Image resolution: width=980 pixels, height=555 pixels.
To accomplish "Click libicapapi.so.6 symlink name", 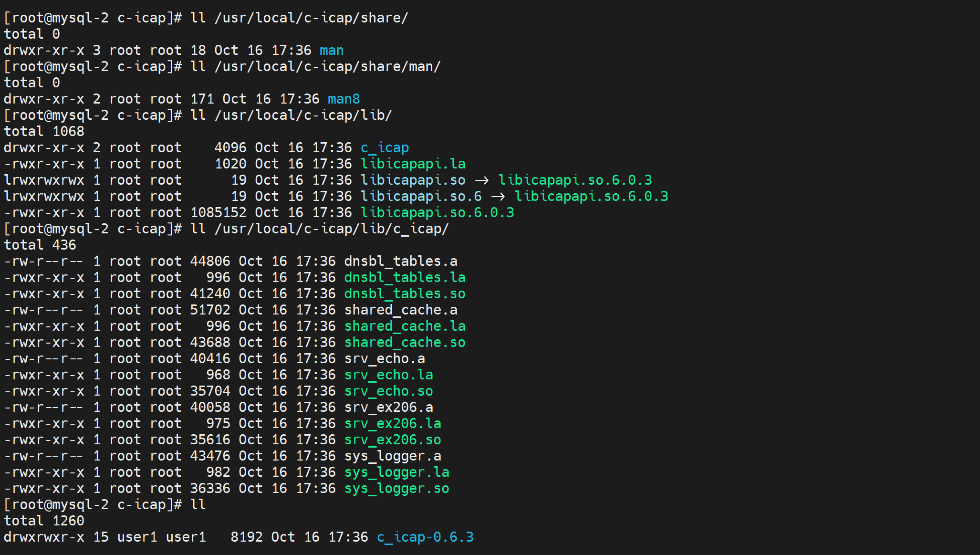I will [x=421, y=196].
